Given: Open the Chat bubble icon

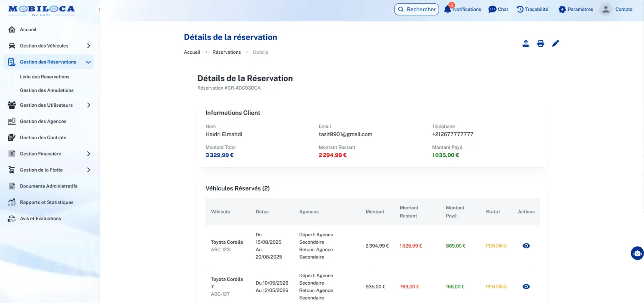Looking at the screenshot, I should (492, 9).
